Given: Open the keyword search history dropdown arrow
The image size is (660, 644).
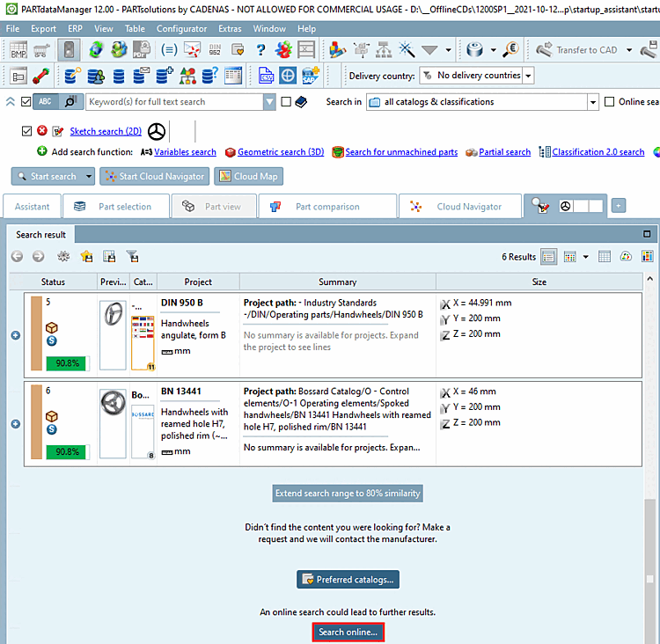Looking at the screenshot, I should coord(269,102).
